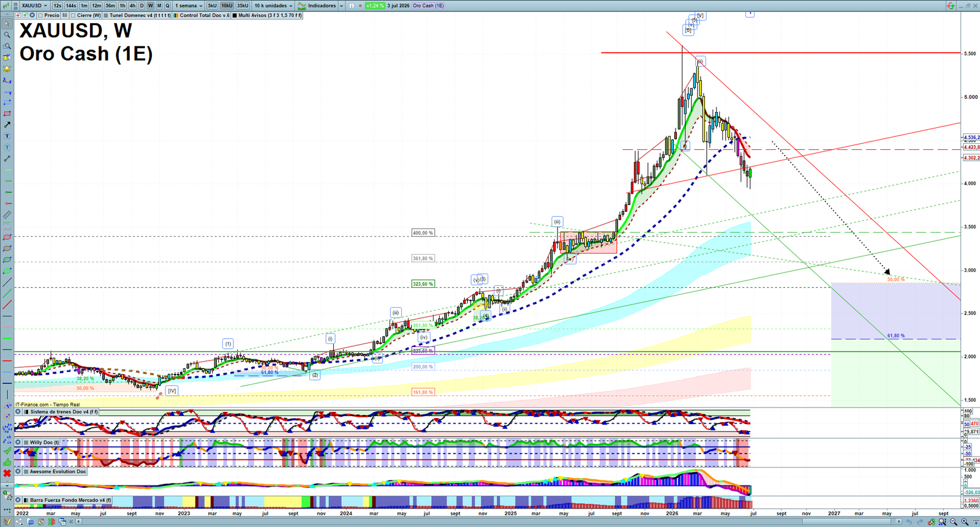Switch to the 4h timeframe

pyautogui.click(x=132, y=6)
